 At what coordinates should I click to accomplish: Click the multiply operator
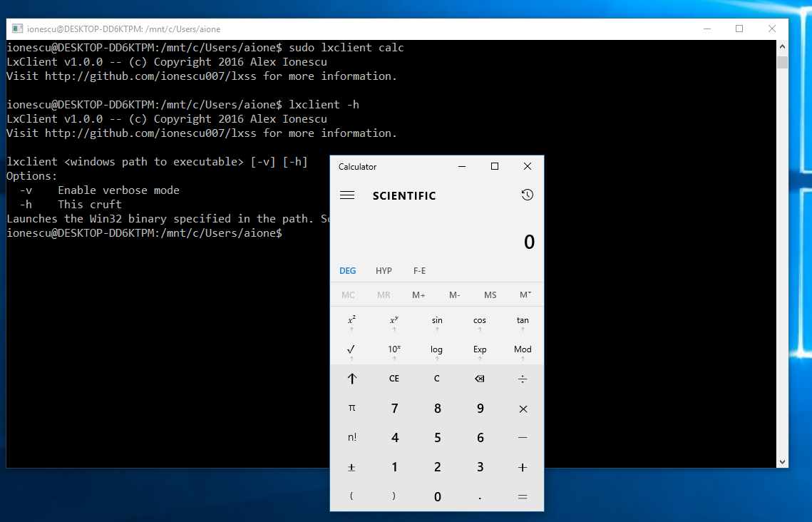(x=523, y=408)
